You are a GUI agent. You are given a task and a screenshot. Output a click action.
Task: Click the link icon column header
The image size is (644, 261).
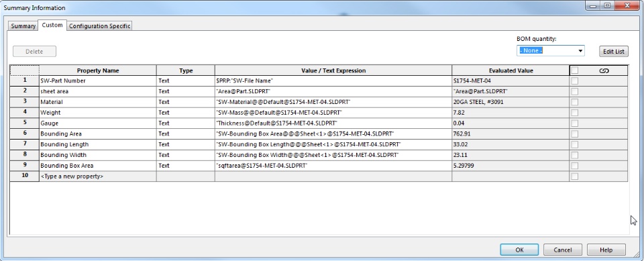tap(604, 70)
